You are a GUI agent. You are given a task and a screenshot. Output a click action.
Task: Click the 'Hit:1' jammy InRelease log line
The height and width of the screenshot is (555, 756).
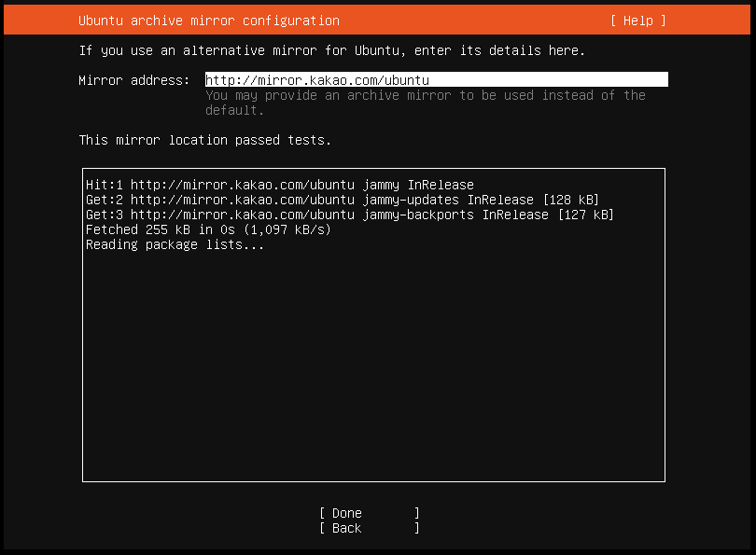tap(279, 185)
